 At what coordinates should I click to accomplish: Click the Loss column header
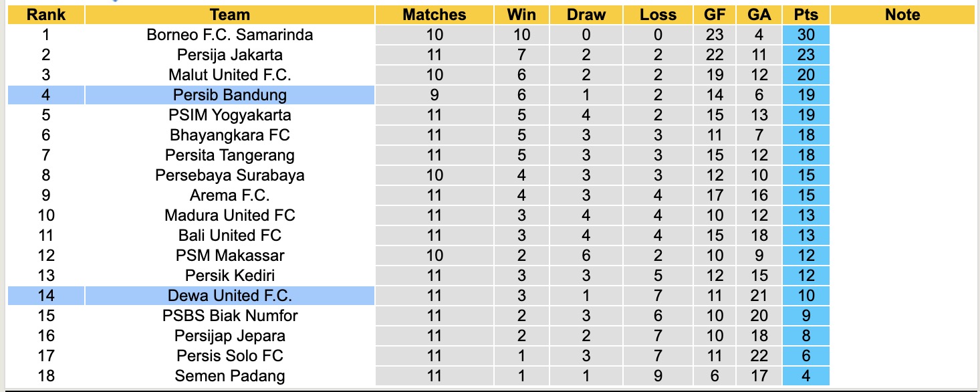(658, 15)
